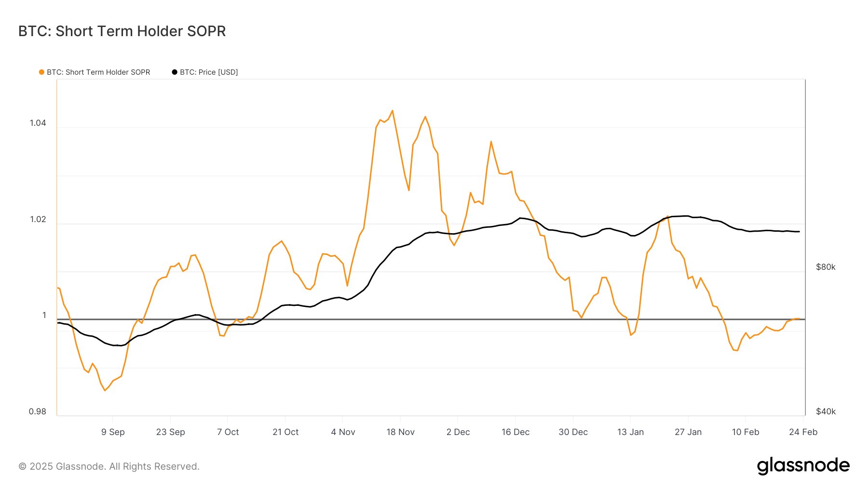The height and width of the screenshot is (488, 868).
Task: Select the 7 Oct date label
Action: point(228,432)
